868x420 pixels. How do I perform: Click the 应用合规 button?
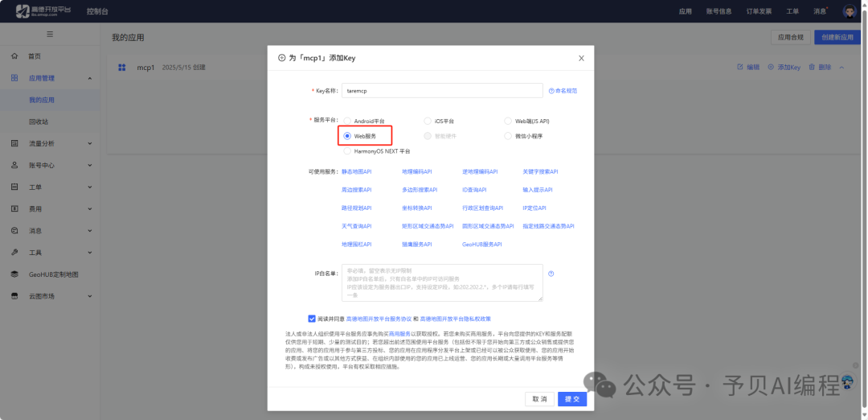(791, 37)
